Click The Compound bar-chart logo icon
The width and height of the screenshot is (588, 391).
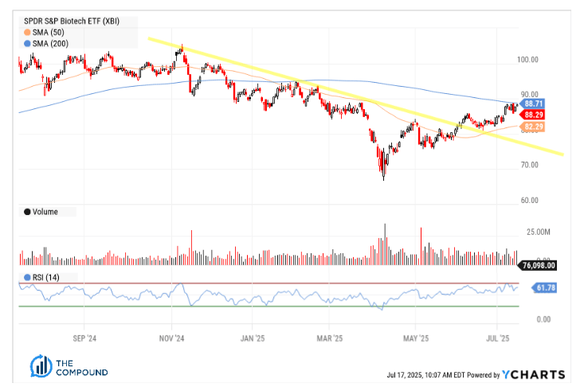point(41,366)
